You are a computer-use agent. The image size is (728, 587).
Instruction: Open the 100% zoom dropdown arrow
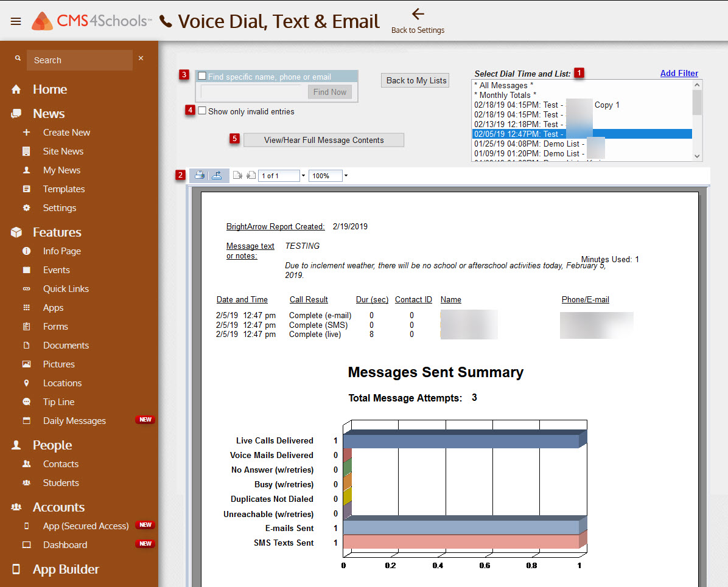[346, 176]
